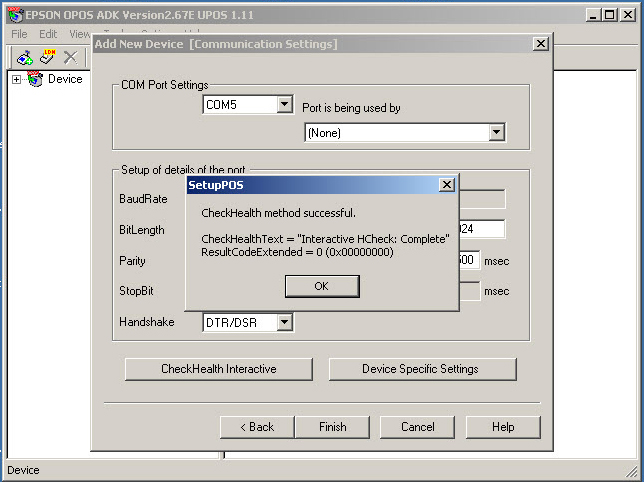Viewport: 644px width, 482px height.
Task: Open the Edit menu
Action: [x=48, y=34]
